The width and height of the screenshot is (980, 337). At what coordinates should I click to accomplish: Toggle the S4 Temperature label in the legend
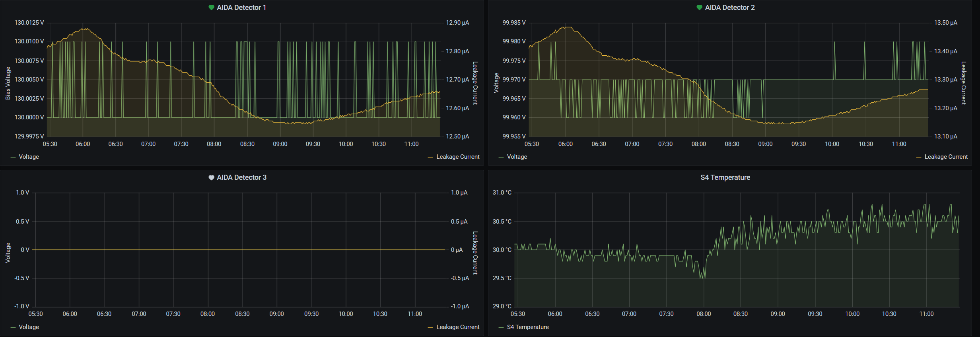[x=528, y=327]
